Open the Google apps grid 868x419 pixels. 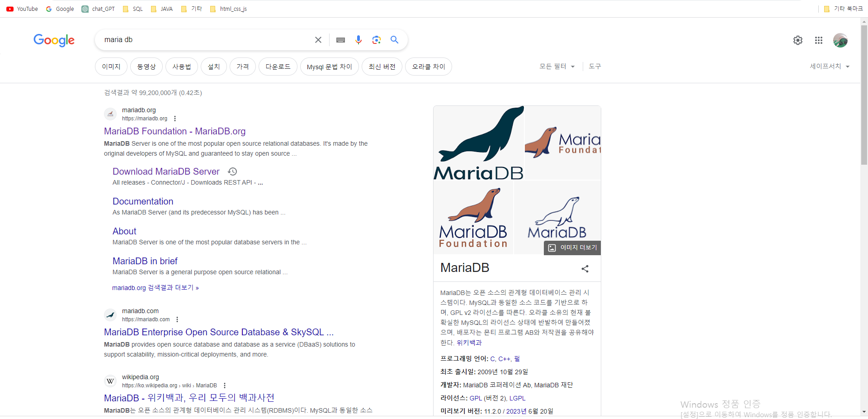tap(819, 40)
